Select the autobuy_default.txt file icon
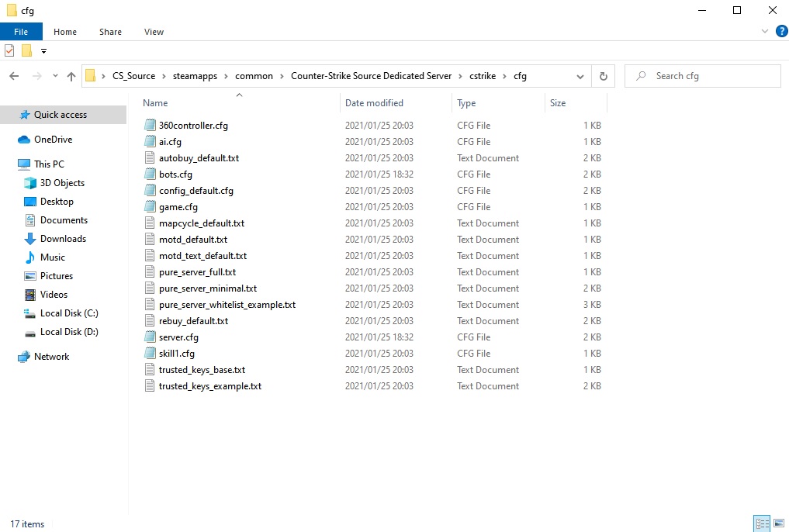 click(x=150, y=158)
